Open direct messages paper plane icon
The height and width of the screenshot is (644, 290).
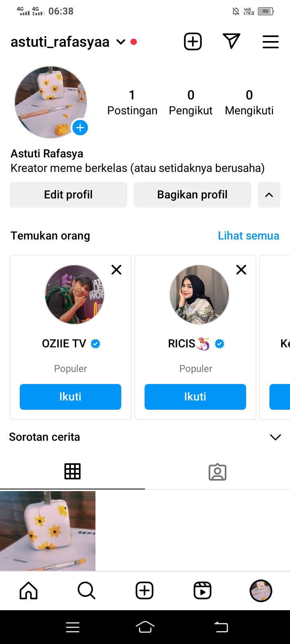click(x=231, y=41)
